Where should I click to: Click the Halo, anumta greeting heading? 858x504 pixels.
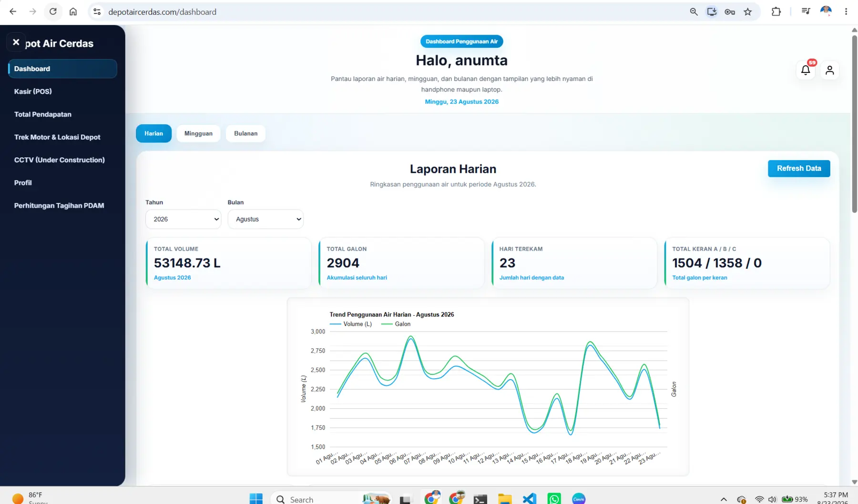pos(461,60)
